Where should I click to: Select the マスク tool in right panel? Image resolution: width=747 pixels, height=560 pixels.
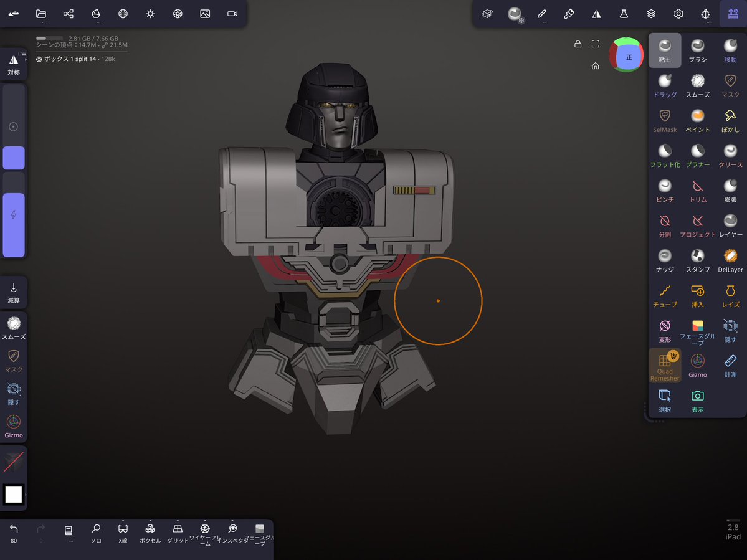730,86
